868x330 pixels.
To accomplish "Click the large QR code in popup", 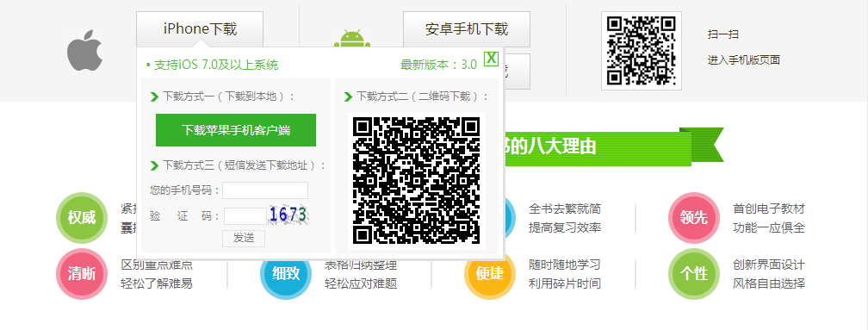I will point(417,180).
